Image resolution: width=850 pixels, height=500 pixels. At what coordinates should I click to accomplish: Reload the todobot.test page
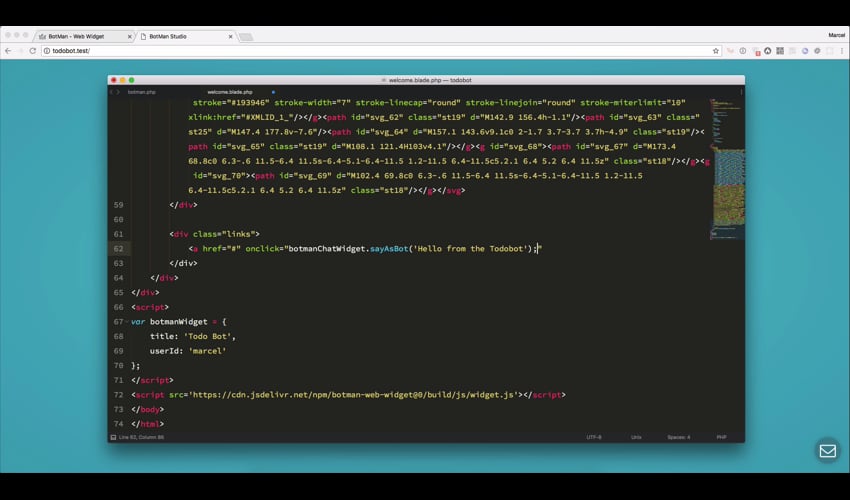[x=33, y=50]
